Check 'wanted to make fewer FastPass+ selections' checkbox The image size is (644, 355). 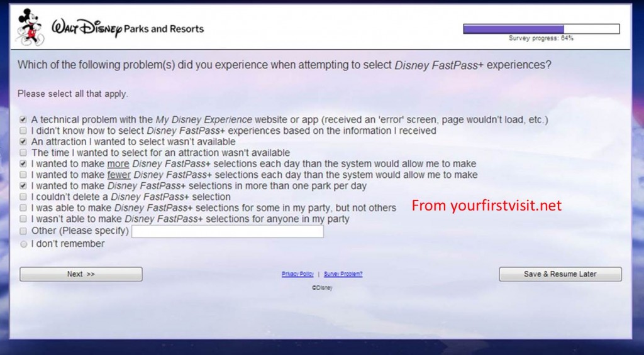click(23, 175)
